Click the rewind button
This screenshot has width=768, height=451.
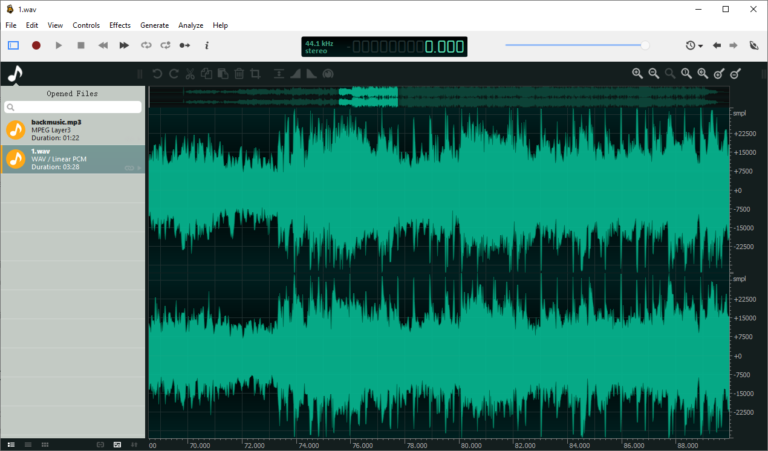pyautogui.click(x=103, y=45)
